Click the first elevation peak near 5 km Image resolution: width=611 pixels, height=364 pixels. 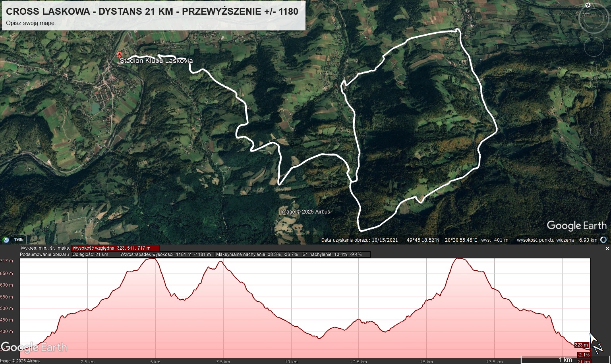tap(151, 259)
